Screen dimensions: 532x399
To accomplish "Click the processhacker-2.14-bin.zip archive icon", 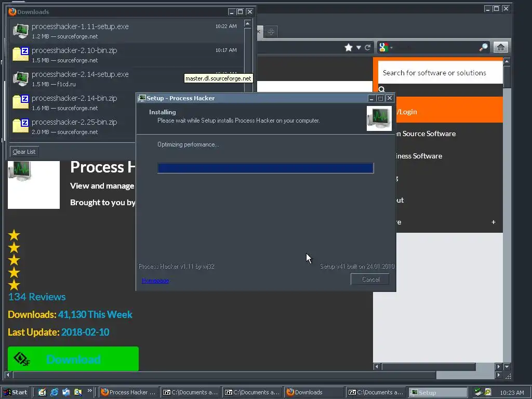I will coord(21,102).
